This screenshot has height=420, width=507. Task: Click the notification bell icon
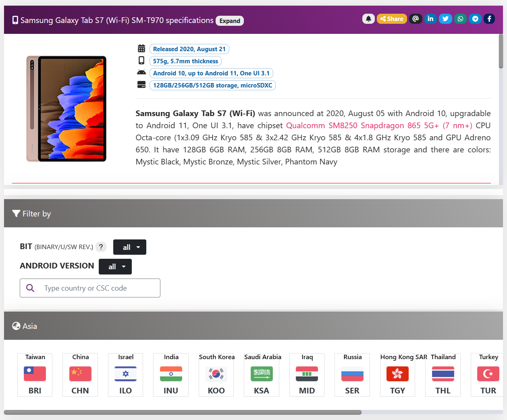tap(368, 19)
